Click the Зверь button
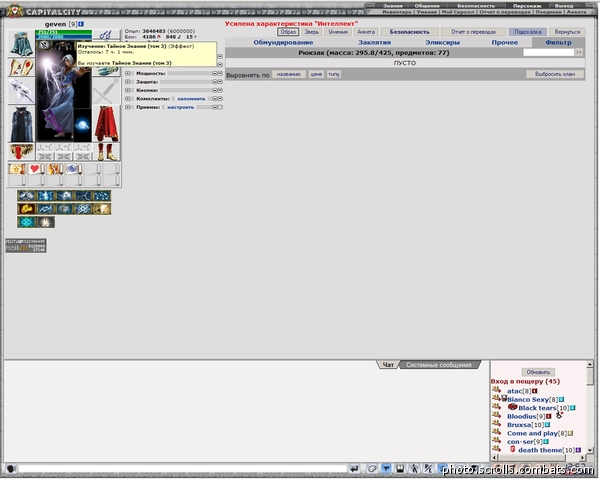 [311, 32]
